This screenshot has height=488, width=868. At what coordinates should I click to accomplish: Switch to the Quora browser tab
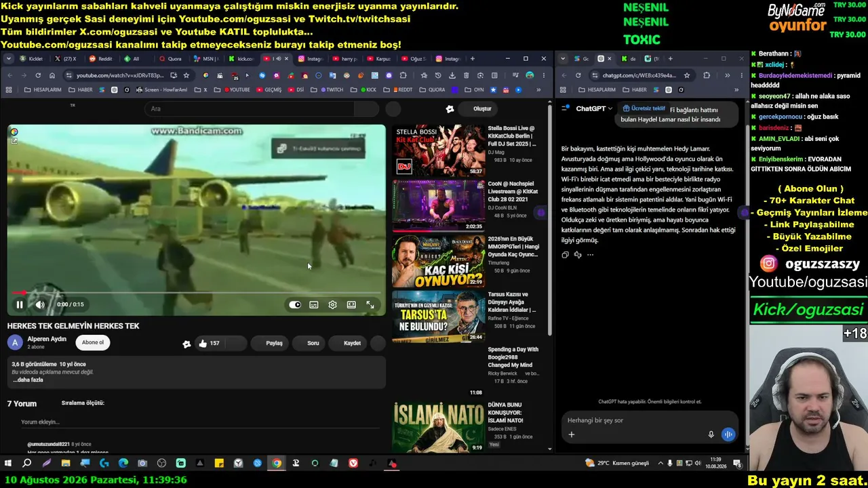(x=171, y=59)
